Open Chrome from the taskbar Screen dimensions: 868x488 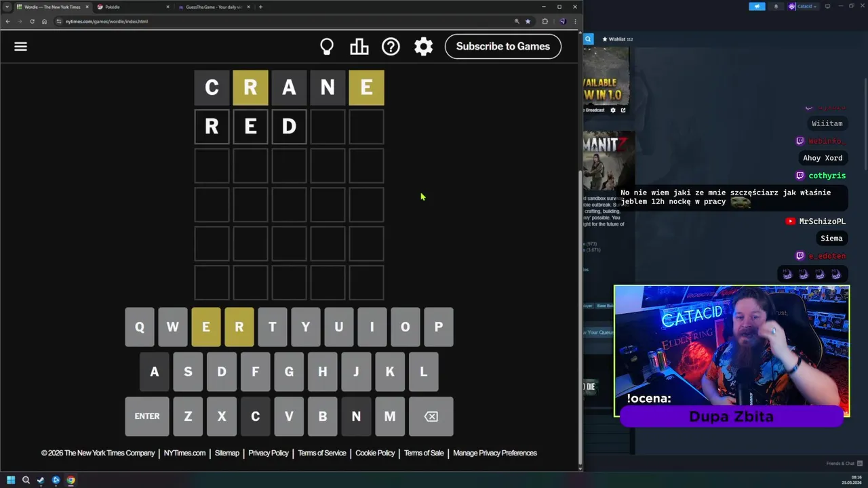(71, 480)
